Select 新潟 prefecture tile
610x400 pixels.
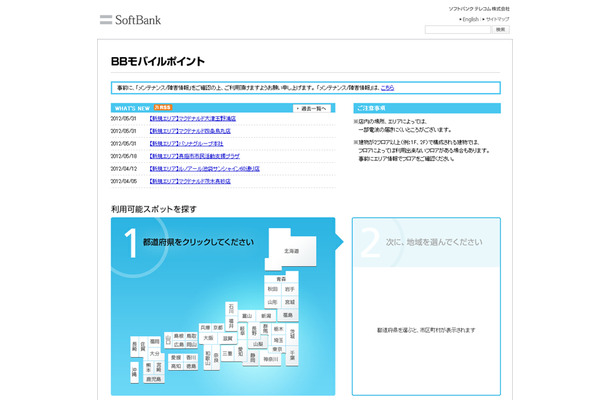(x=266, y=316)
